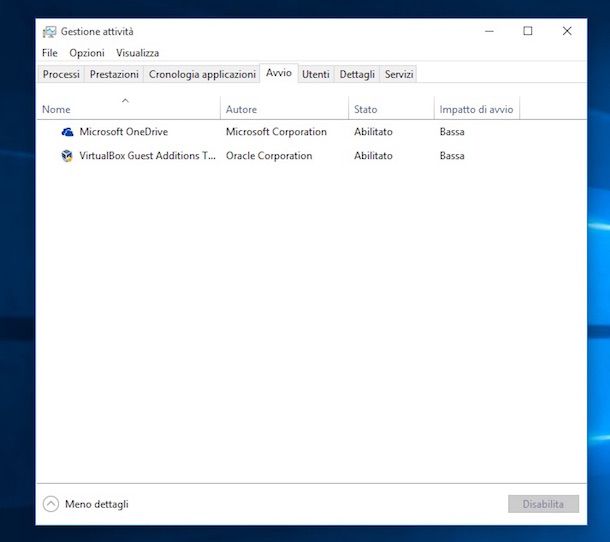The width and height of the screenshot is (610, 542).
Task: Open the File menu
Action: coord(50,53)
